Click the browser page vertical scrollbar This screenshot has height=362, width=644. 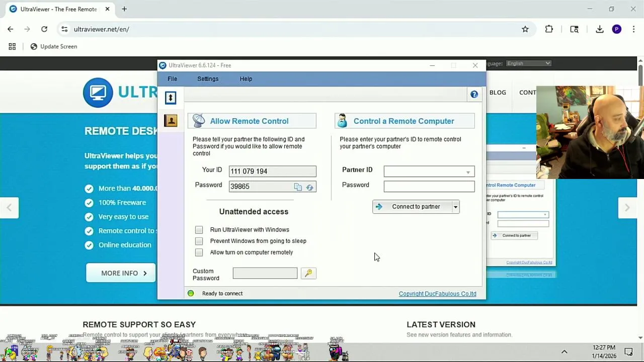[640, 75]
